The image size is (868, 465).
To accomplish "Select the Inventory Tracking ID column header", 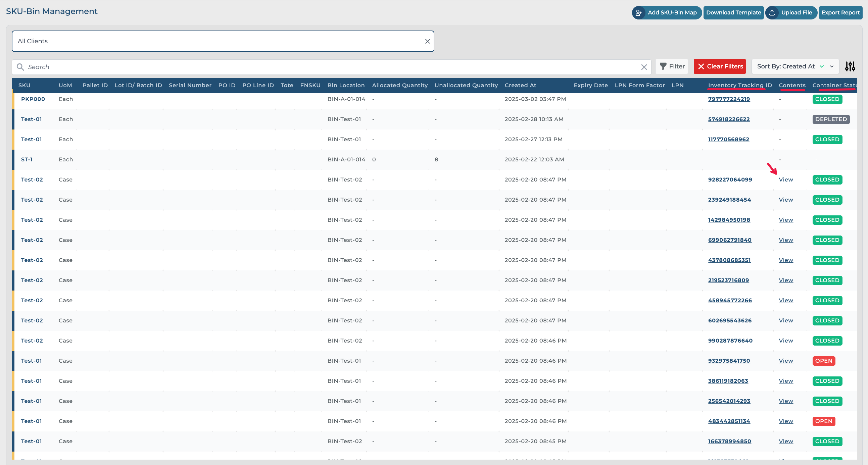I will pyautogui.click(x=740, y=85).
